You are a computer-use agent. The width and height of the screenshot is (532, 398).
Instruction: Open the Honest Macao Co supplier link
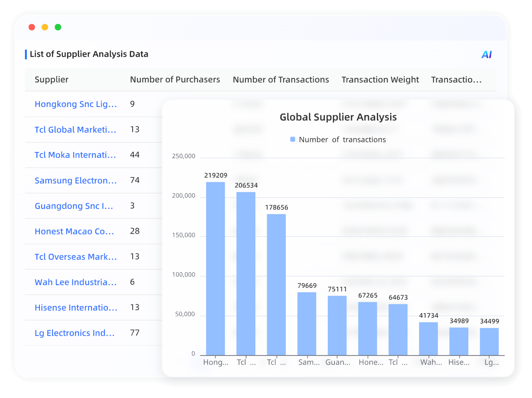coord(74,231)
